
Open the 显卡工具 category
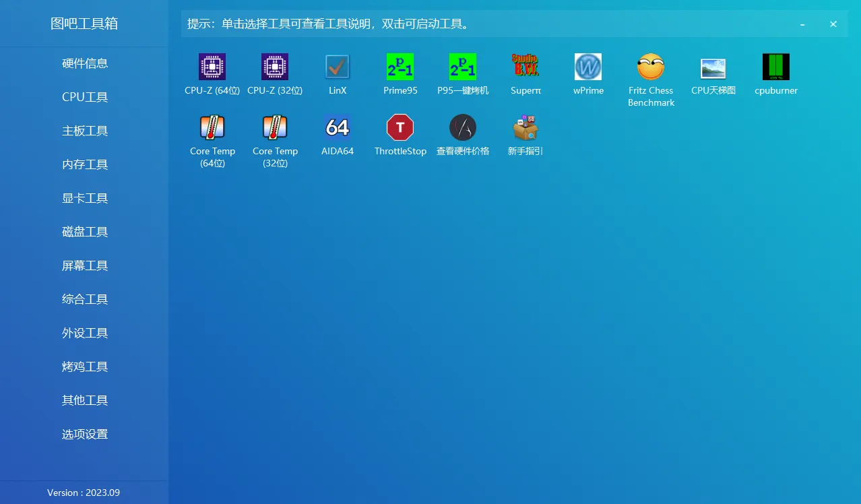[84, 197]
